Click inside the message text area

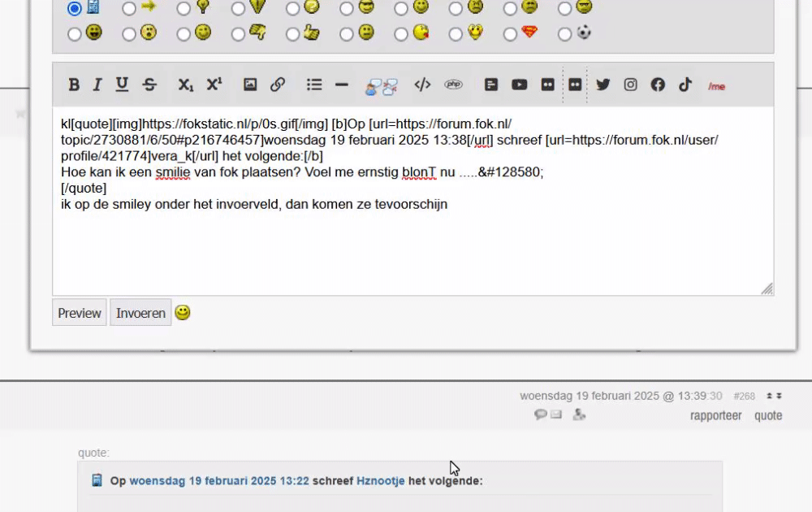coord(412,201)
